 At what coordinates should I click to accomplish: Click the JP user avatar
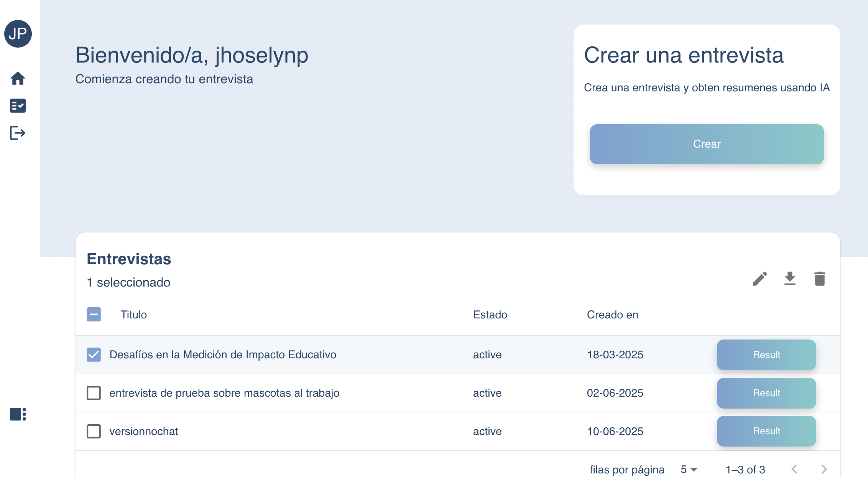18,34
